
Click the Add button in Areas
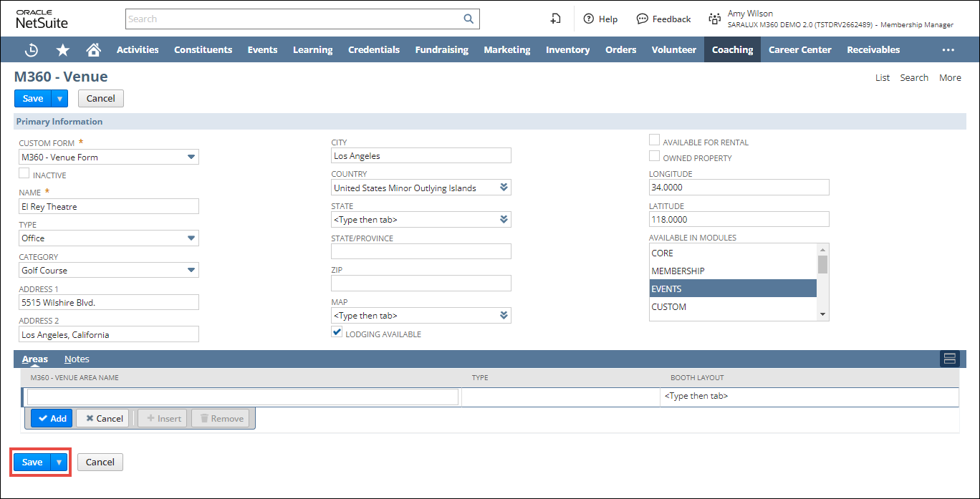[x=52, y=419]
